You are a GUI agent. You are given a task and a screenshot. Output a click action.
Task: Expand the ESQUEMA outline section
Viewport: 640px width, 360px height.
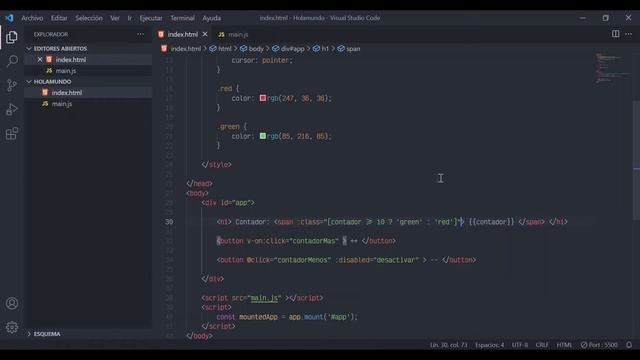point(47,334)
